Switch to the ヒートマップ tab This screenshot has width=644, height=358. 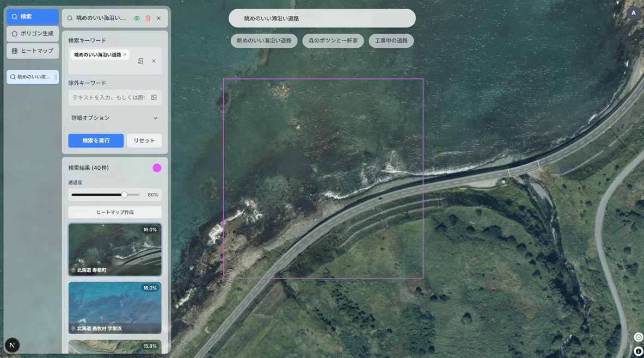(33, 51)
